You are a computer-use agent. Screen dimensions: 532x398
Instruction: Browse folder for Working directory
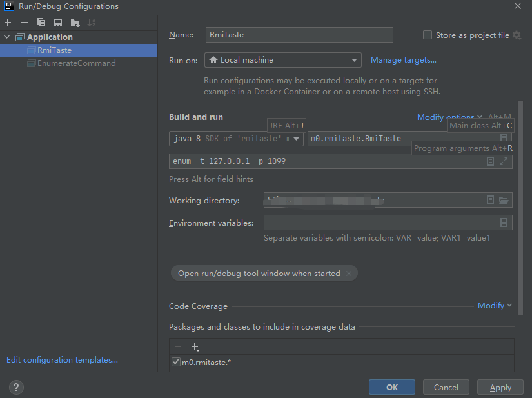[x=504, y=200]
